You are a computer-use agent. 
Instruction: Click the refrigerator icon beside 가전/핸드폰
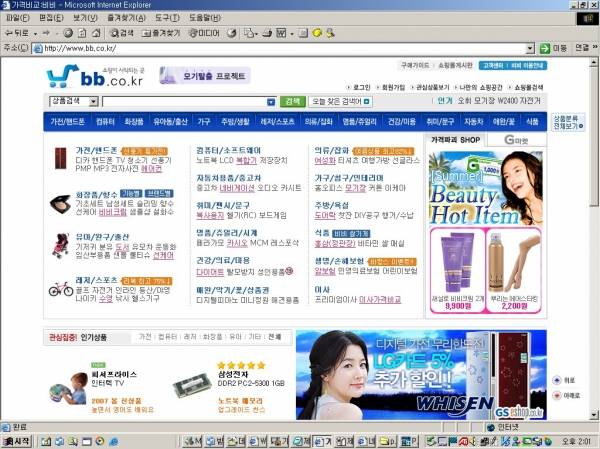(x=60, y=158)
